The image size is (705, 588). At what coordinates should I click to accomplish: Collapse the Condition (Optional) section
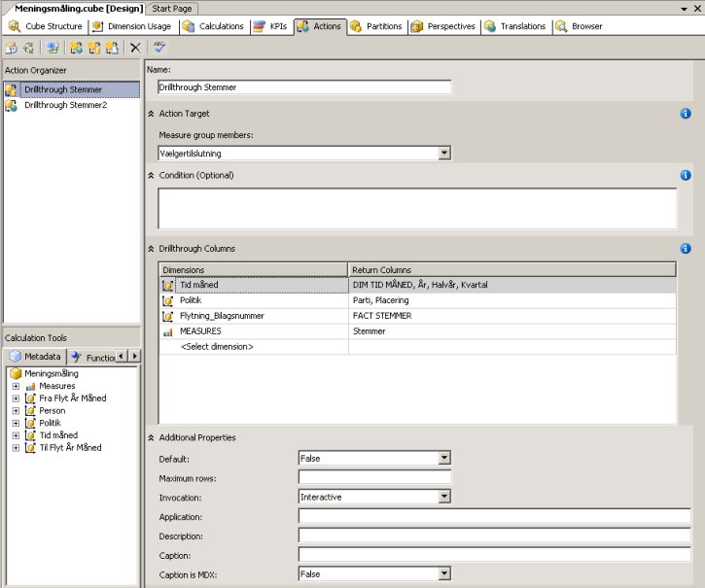click(151, 175)
